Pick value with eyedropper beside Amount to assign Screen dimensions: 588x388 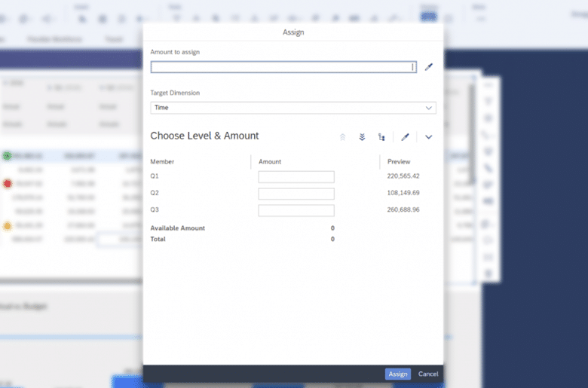[429, 67]
